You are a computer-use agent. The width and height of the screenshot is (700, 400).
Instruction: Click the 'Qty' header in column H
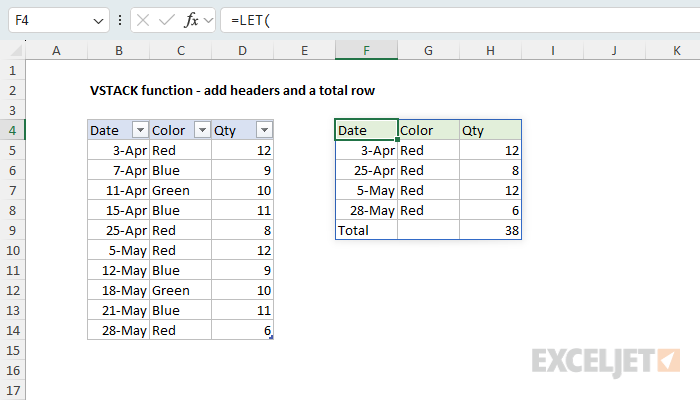(x=490, y=130)
